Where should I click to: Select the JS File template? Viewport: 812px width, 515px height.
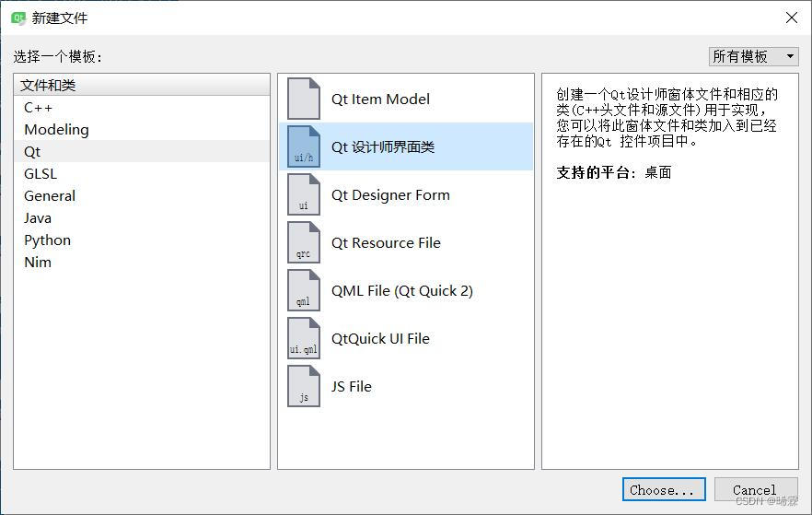tap(406, 386)
